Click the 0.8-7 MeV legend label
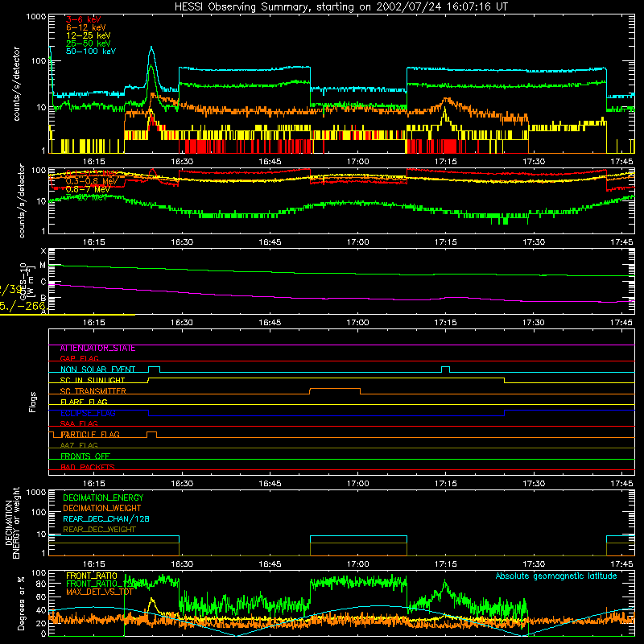Screen dimensions: 644x644 [x=88, y=189]
